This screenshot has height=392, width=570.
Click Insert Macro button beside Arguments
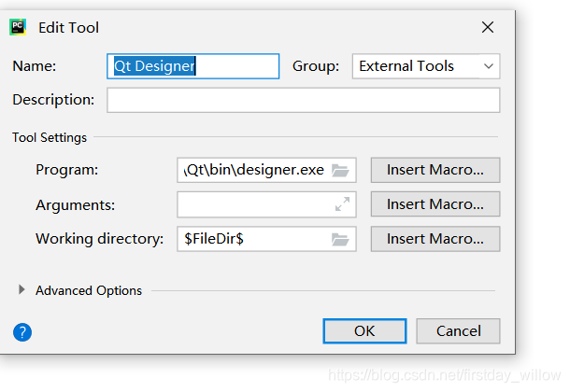[x=435, y=204]
